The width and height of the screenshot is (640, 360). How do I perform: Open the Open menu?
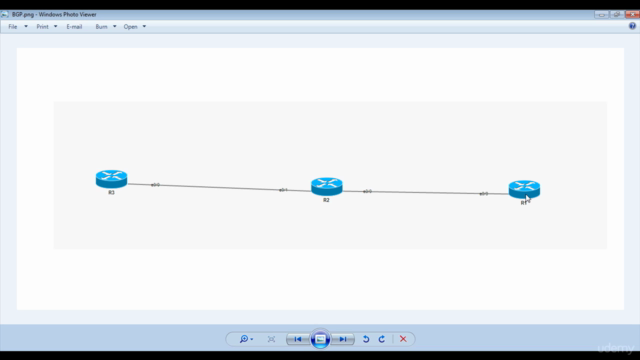point(131,27)
